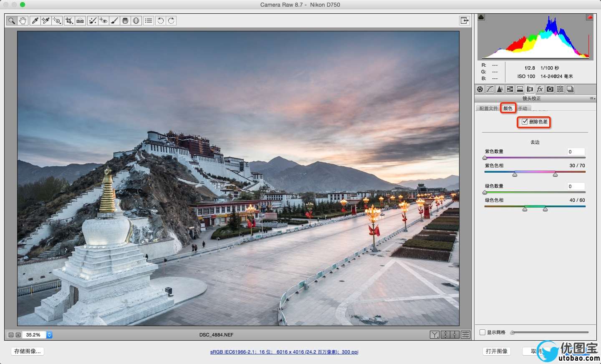The width and height of the screenshot is (601, 364).
Task: Uncheck the 删除色差 checkbox
Action: click(525, 122)
